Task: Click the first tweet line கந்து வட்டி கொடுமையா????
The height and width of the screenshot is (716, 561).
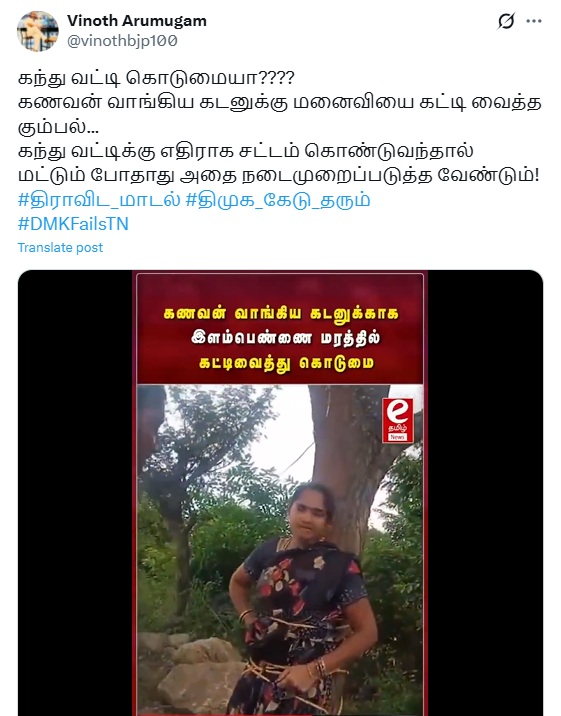Action: (x=156, y=78)
